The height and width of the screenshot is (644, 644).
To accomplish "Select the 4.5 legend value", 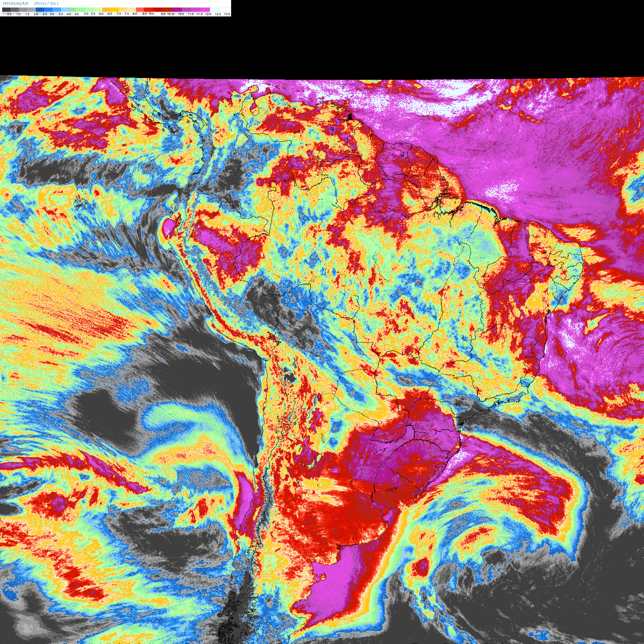I will point(77,14).
